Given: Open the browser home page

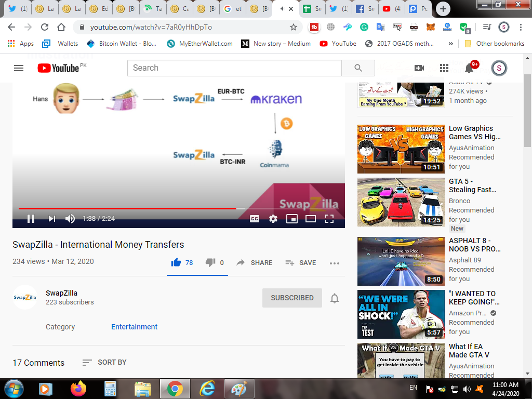Looking at the screenshot, I should 61,27.
